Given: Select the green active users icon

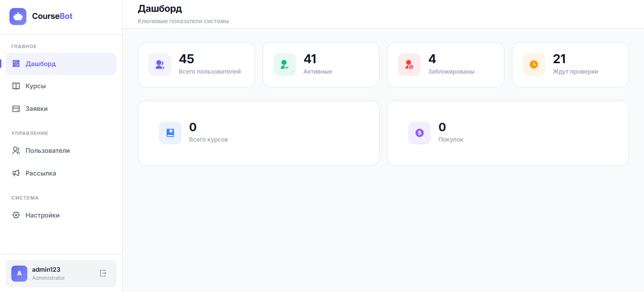Looking at the screenshot, I should [x=284, y=65].
